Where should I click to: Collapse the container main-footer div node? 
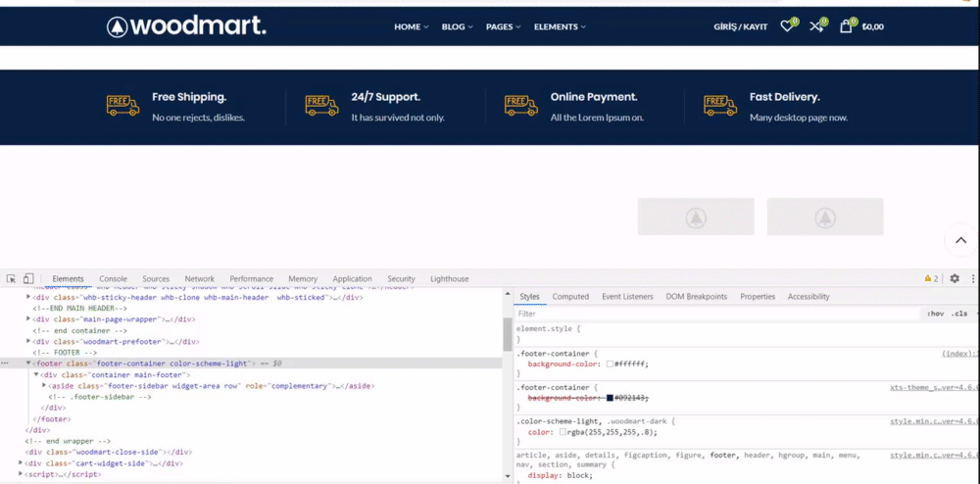[x=36, y=374]
